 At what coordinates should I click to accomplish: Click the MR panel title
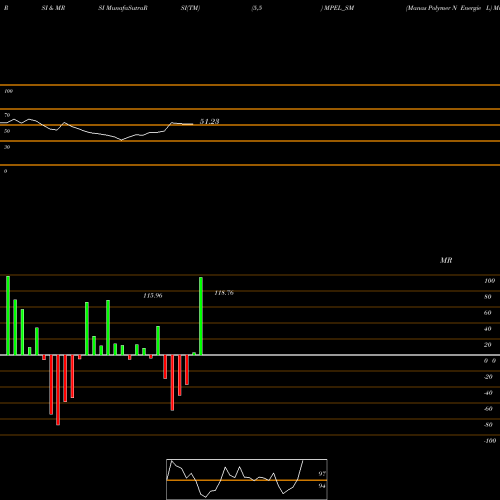coord(446,260)
